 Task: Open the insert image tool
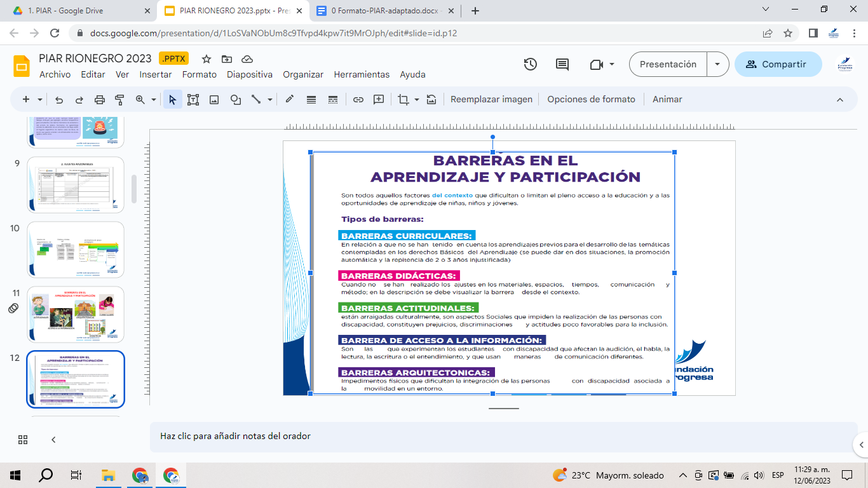(214, 99)
